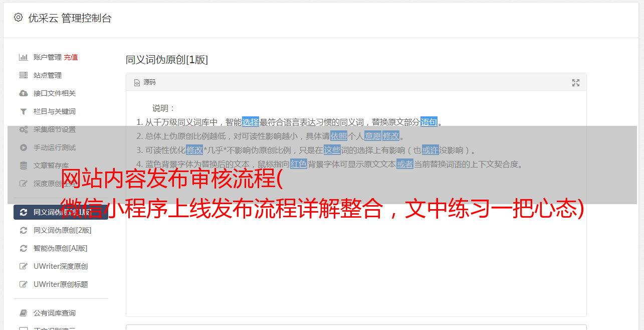Click the refresh icon beside 同义词伪原创[2版]

coord(23,230)
